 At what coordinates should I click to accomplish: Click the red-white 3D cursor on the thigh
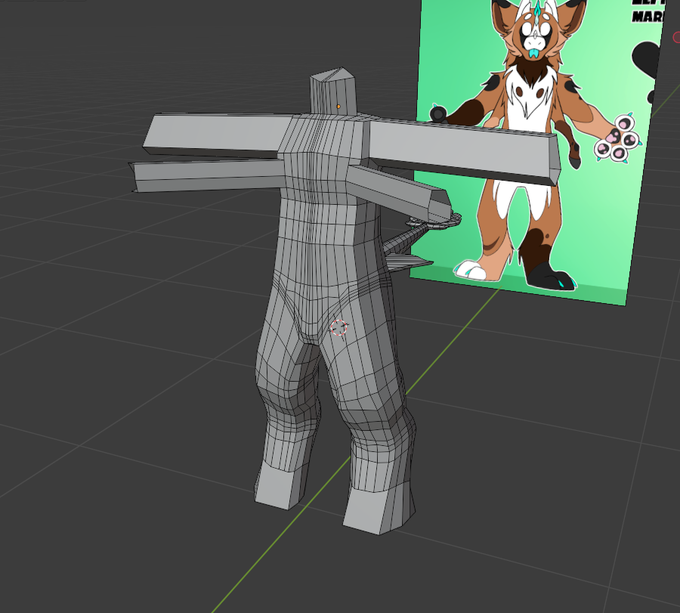click(339, 327)
